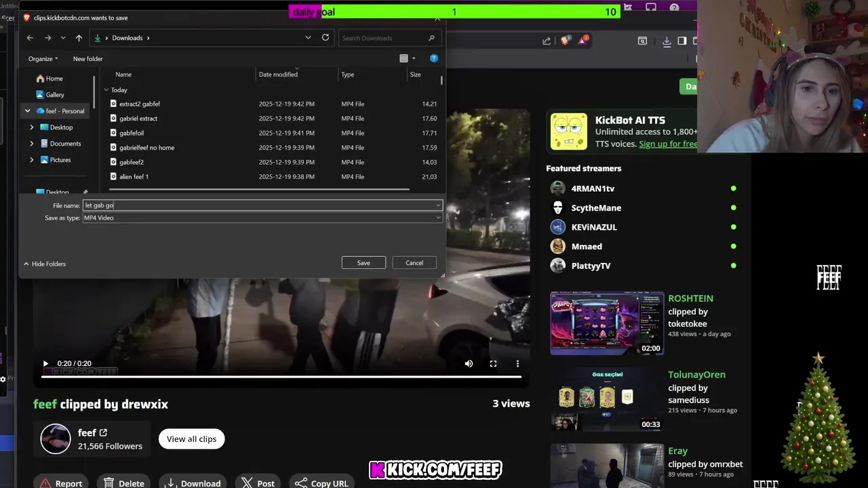Image resolution: width=868 pixels, height=488 pixels.
Task: Go up one folder level
Action: pos(79,38)
